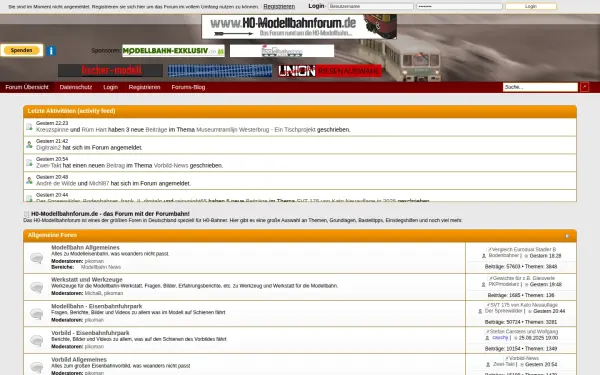Click the forum icon for Modellbahn - Eisenbahnfuhrpark

[37, 314]
